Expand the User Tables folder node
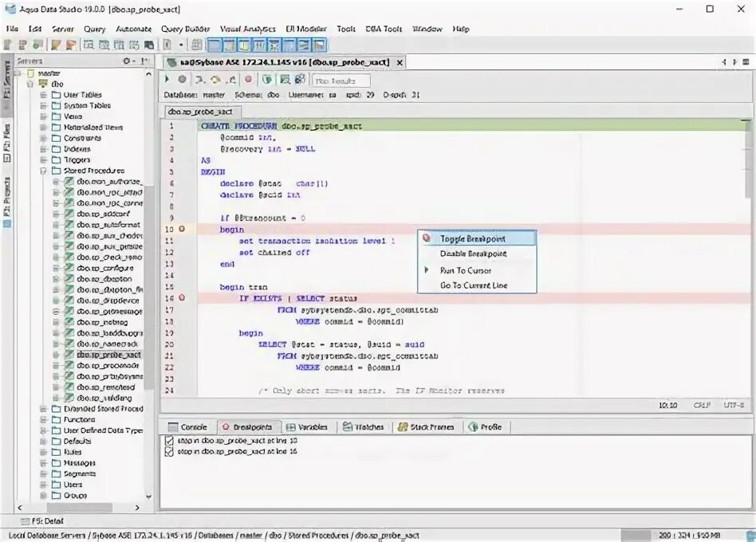This screenshot has width=756, height=542. click(43, 94)
